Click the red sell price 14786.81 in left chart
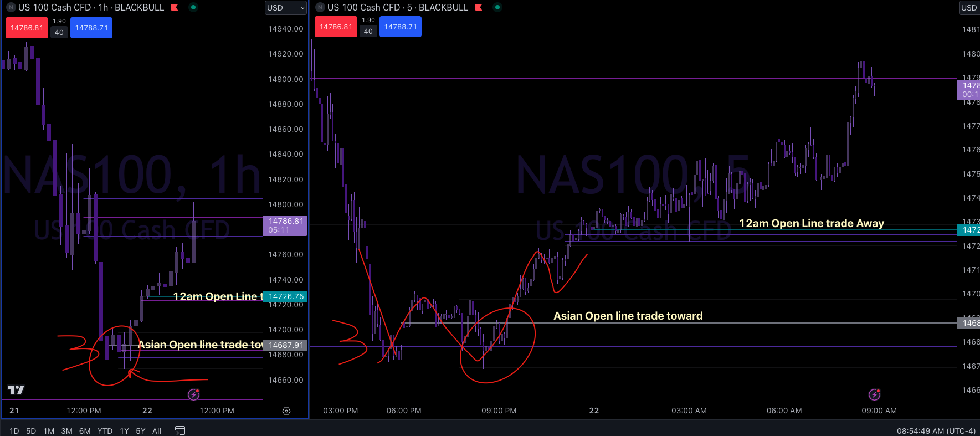This screenshot has height=436, width=980. click(27, 28)
